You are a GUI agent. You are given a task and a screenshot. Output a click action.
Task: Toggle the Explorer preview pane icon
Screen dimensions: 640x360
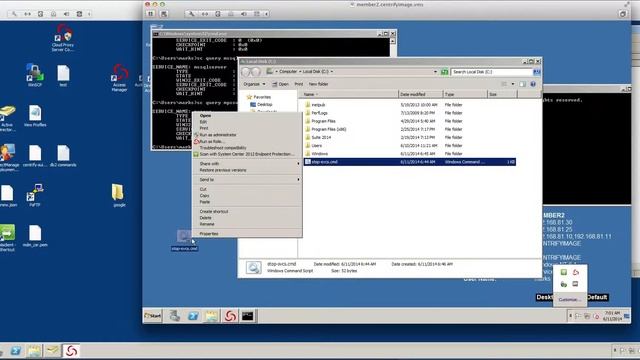[522, 84]
